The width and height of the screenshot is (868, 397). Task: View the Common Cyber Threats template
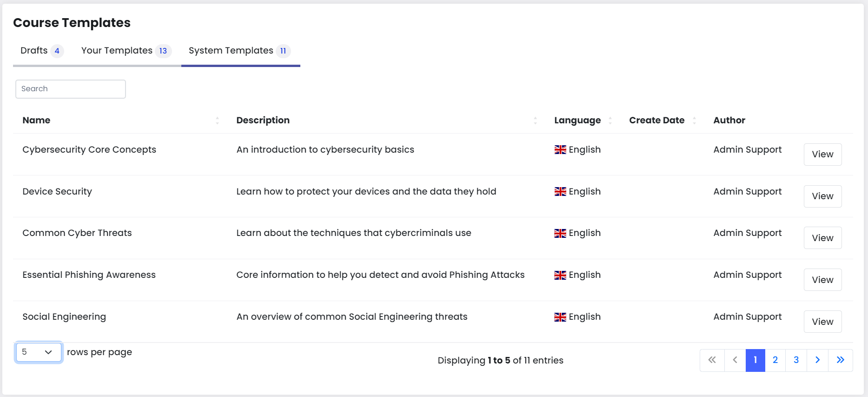point(822,238)
